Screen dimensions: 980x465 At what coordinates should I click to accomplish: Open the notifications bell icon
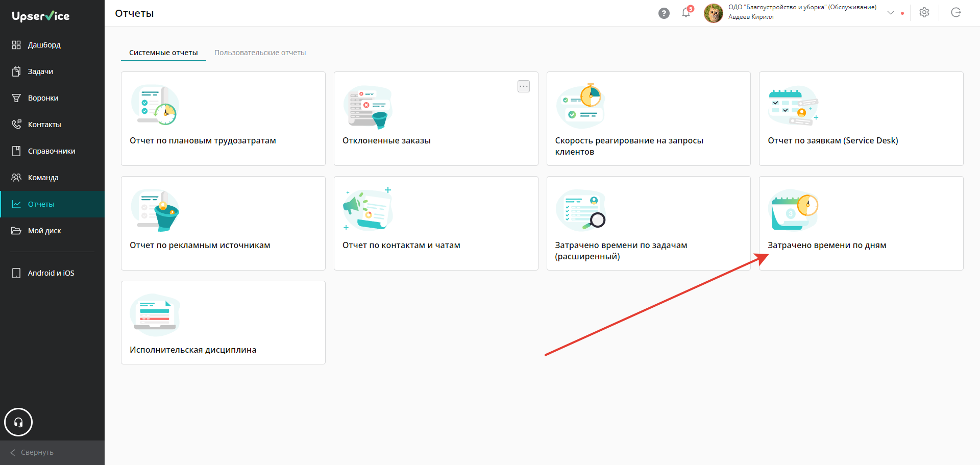pos(686,13)
